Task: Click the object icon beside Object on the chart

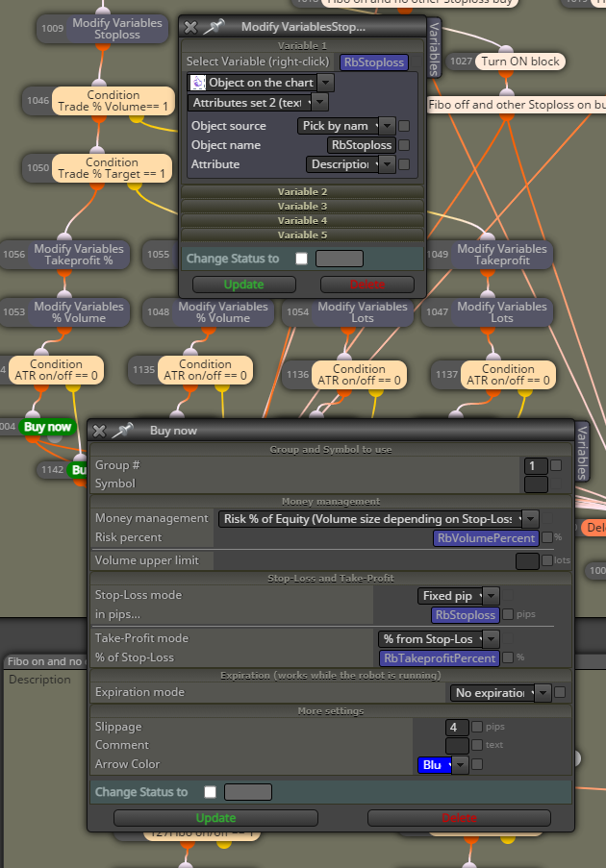Action: point(198,83)
